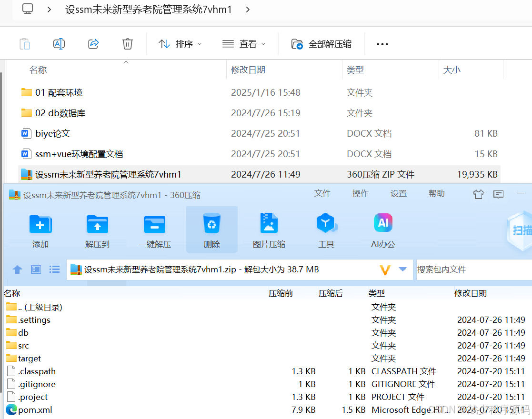Image resolution: width=532 pixels, height=419 pixels.
Task: Click the 工具 tools icon
Action: click(x=326, y=230)
